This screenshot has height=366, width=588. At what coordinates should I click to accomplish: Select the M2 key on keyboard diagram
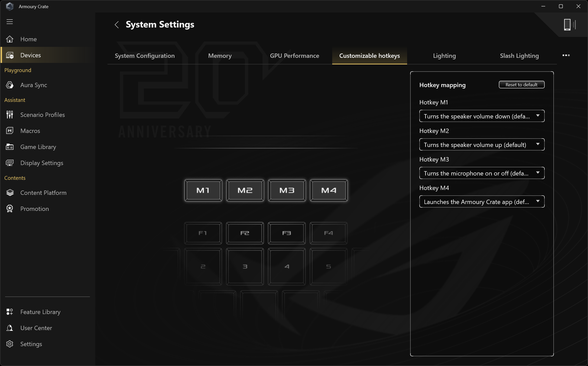tap(245, 191)
